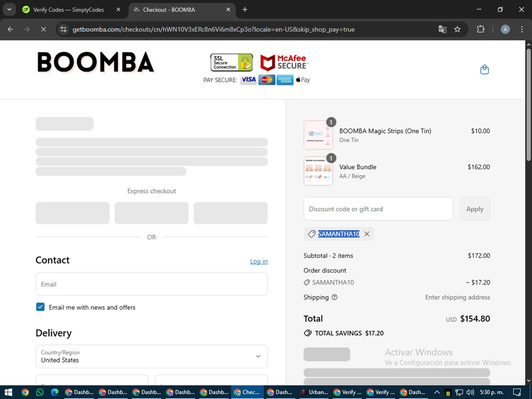The height and width of the screenshot is (399, 532).
Task: Close the Checkout - BOOMBA tab
Action: click(228, 10)
